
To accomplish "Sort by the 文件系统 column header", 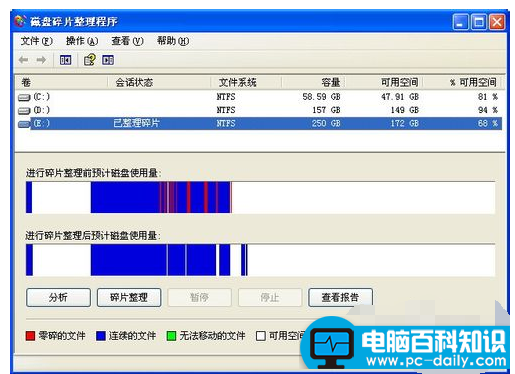I will pos(246,82).
